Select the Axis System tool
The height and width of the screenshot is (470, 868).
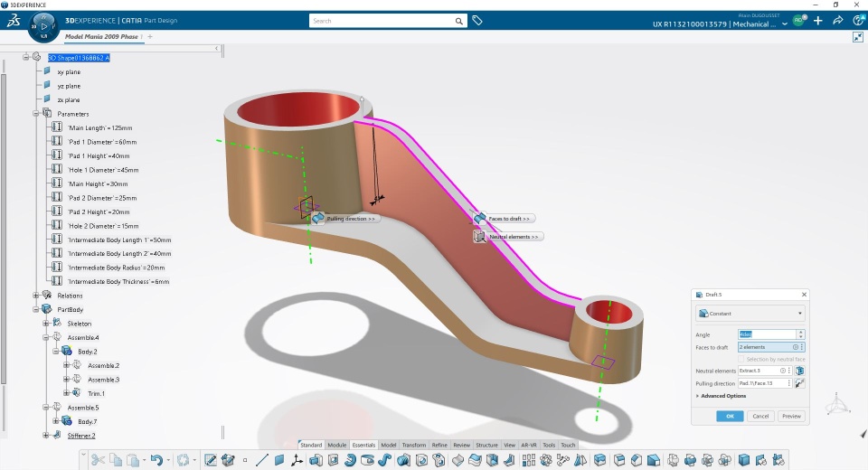click(297, 460)
